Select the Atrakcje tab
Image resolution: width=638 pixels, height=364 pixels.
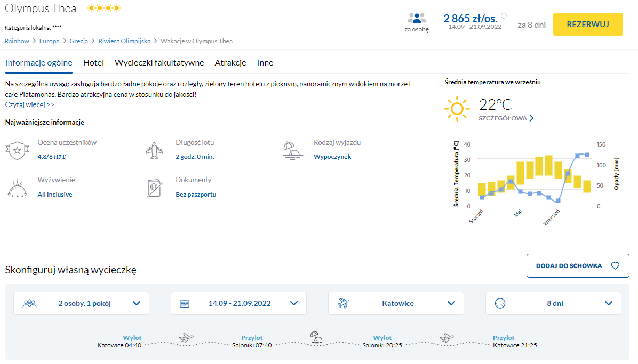pos(230,63)
